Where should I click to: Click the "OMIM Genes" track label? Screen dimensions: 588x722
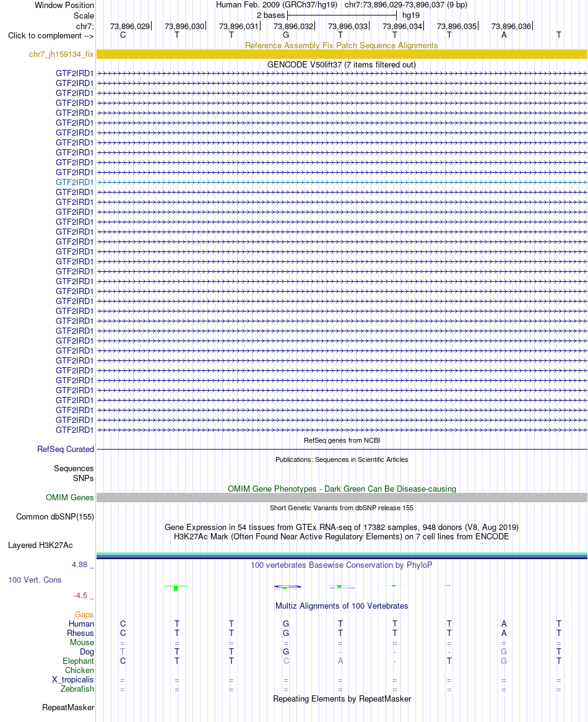tap(69, 497)
